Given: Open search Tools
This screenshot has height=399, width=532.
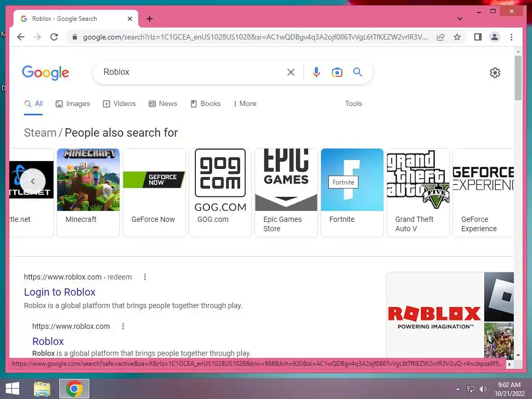Looking at the screenshot, I should (x=353, y=104).
